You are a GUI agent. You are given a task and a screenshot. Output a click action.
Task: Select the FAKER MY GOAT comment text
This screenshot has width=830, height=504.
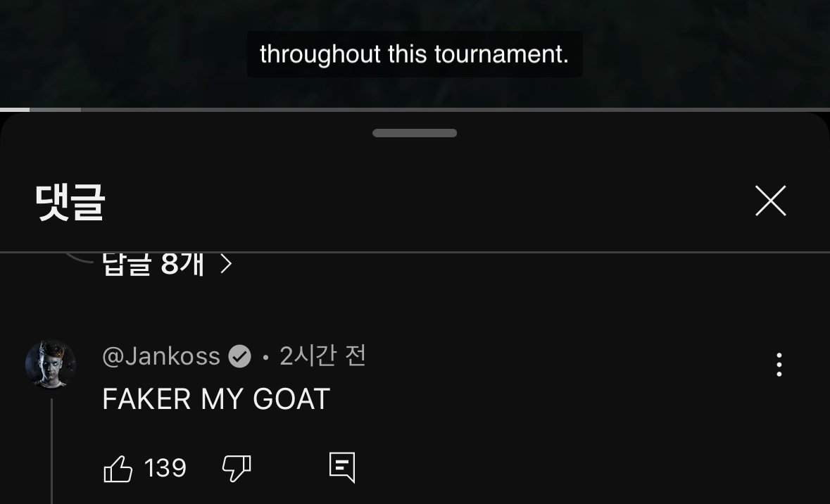(x=216, y=399)
